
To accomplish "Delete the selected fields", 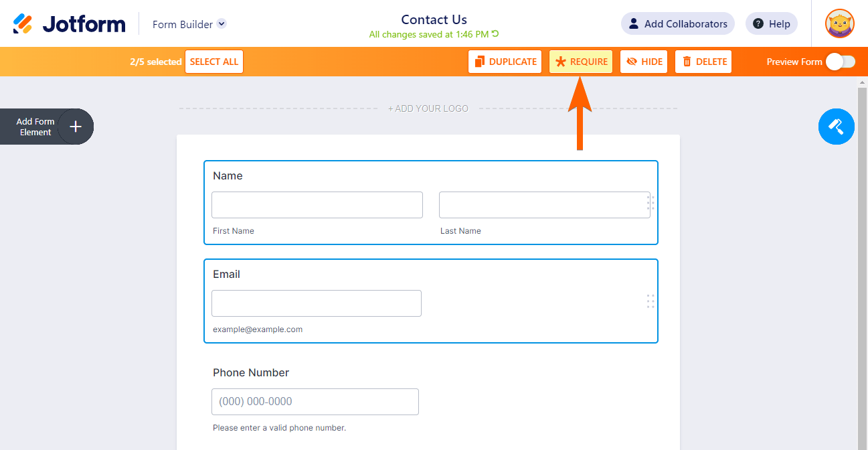I will tap(703, 62).
